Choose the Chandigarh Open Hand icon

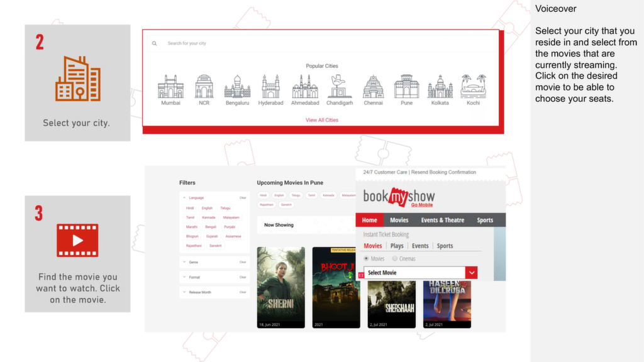click(340, 87)
